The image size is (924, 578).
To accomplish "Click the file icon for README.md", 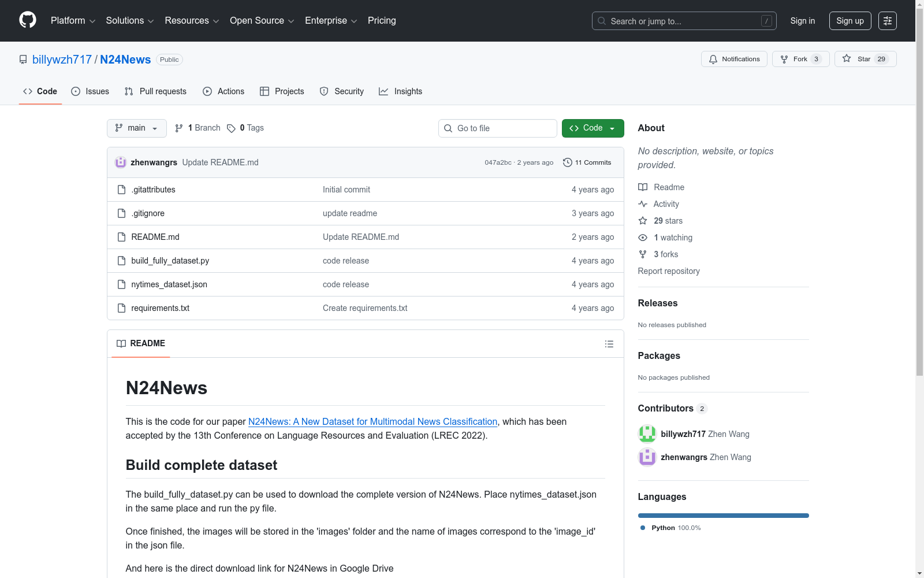I will [121, 237].
